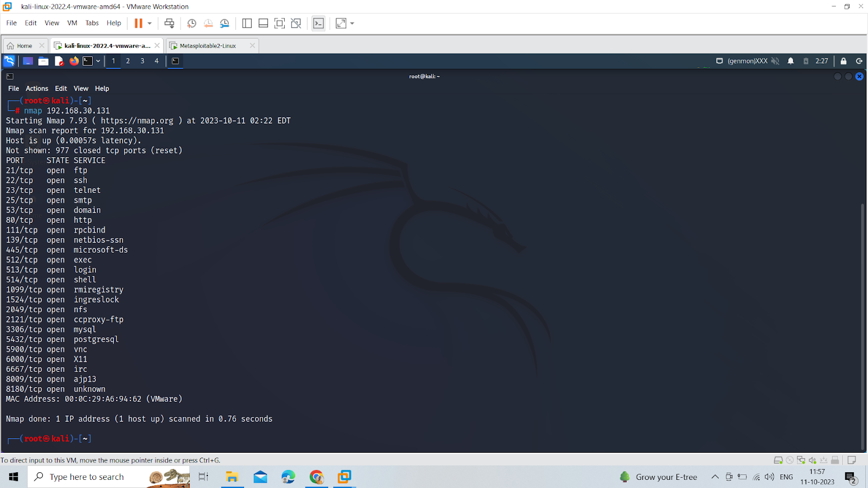The height and width of the screenshot is (488, 868).
Task: Open the notifications bell in the Kali panel
Action: 791,61
